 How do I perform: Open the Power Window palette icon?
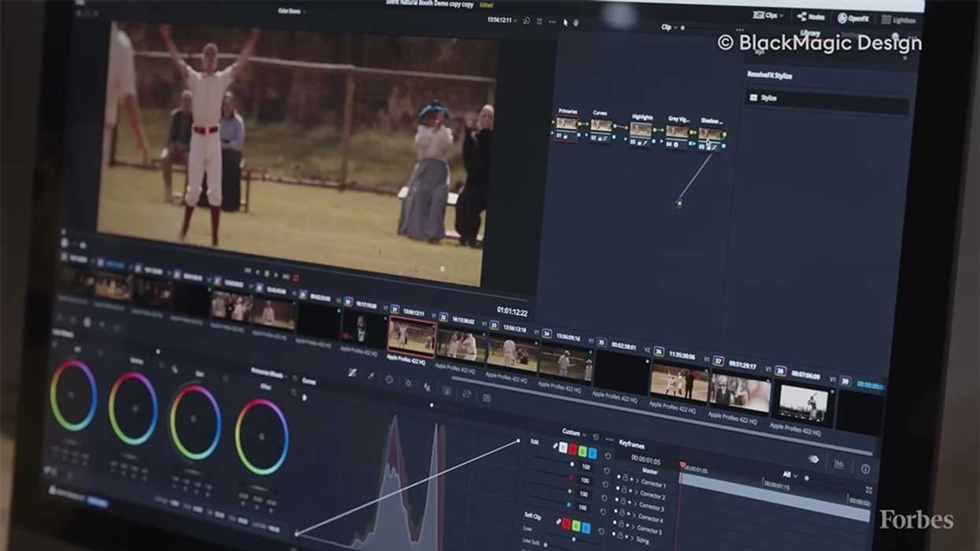click(389, 379)
